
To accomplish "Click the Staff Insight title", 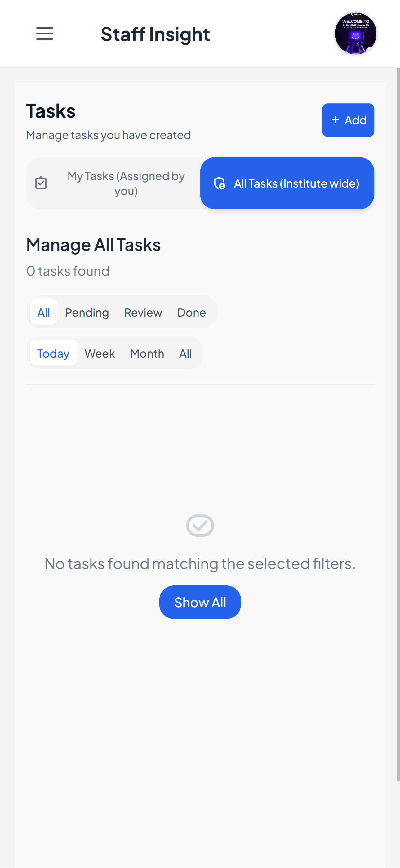I will (155, 34).
